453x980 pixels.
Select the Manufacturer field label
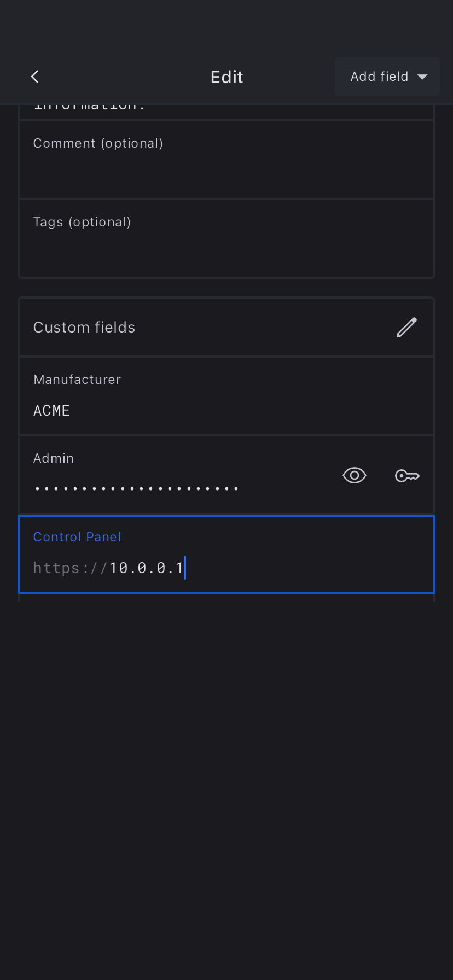point(77,380)
